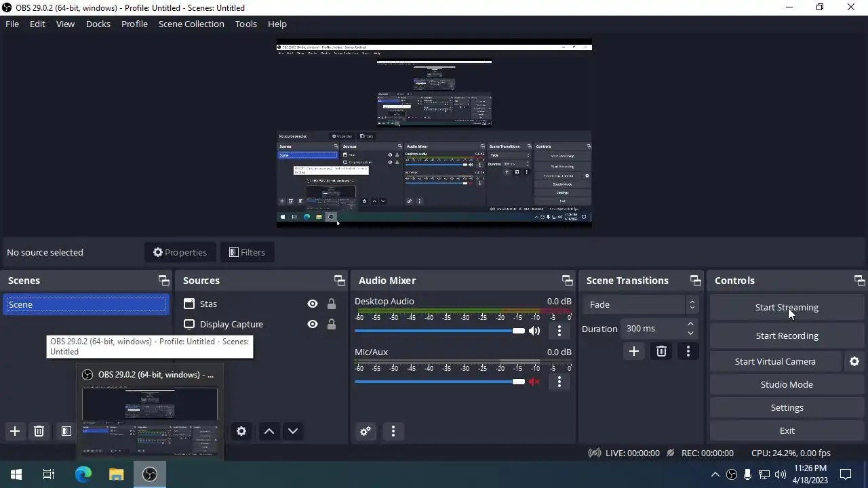
Task: Open File Explorer from taskbar
Action: click(117, 474)
